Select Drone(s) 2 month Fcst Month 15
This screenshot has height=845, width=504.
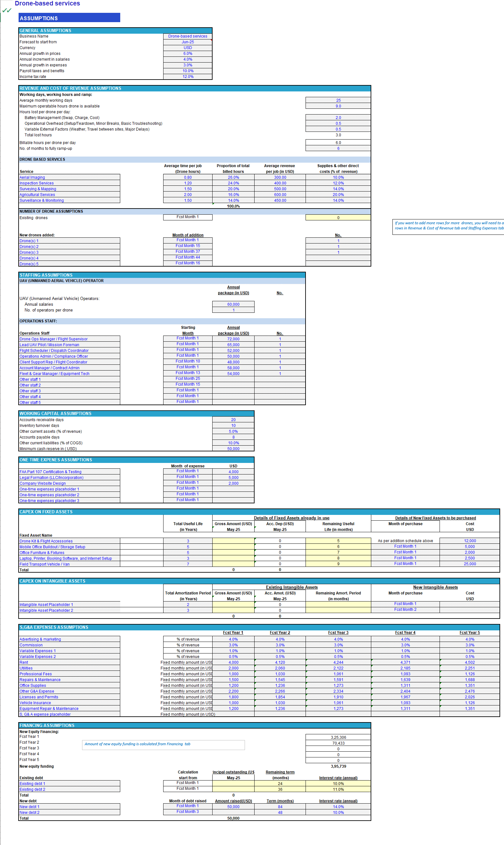coord(188,246)
